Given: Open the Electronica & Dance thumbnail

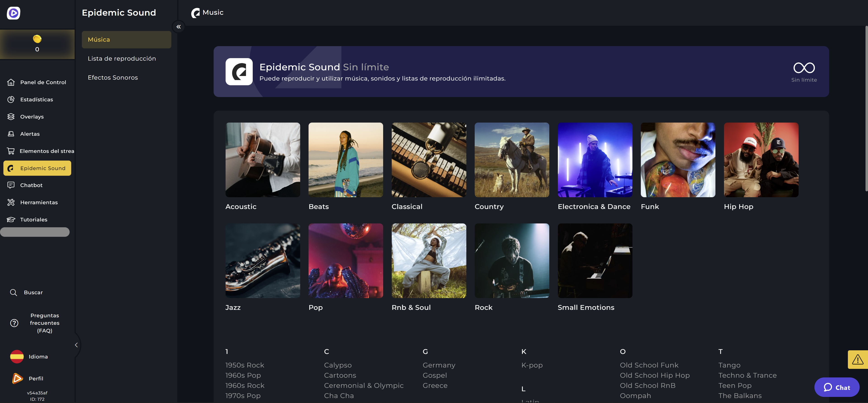Looking at the screenshot, I should point(595,160).
